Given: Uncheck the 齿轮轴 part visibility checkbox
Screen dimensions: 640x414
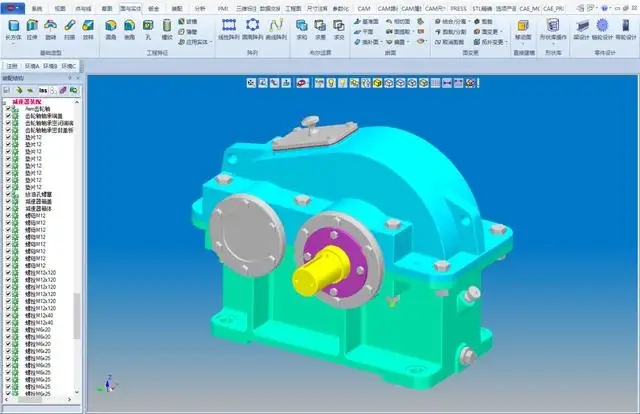Looking at the screenshot, I should coord(8,109).
